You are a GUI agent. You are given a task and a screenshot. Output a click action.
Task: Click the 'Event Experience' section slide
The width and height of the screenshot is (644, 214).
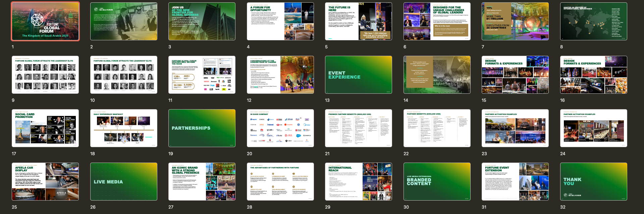point(359,75)
